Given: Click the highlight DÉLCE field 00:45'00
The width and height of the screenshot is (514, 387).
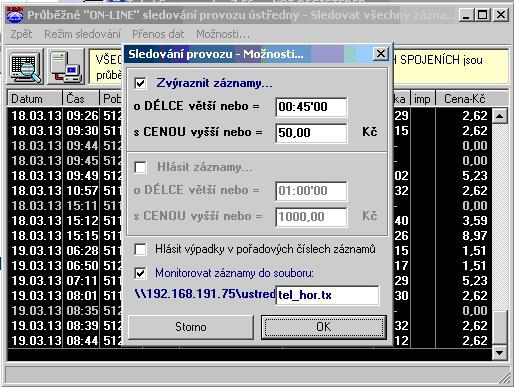Looking at the screenshot, I should point(311,107).
